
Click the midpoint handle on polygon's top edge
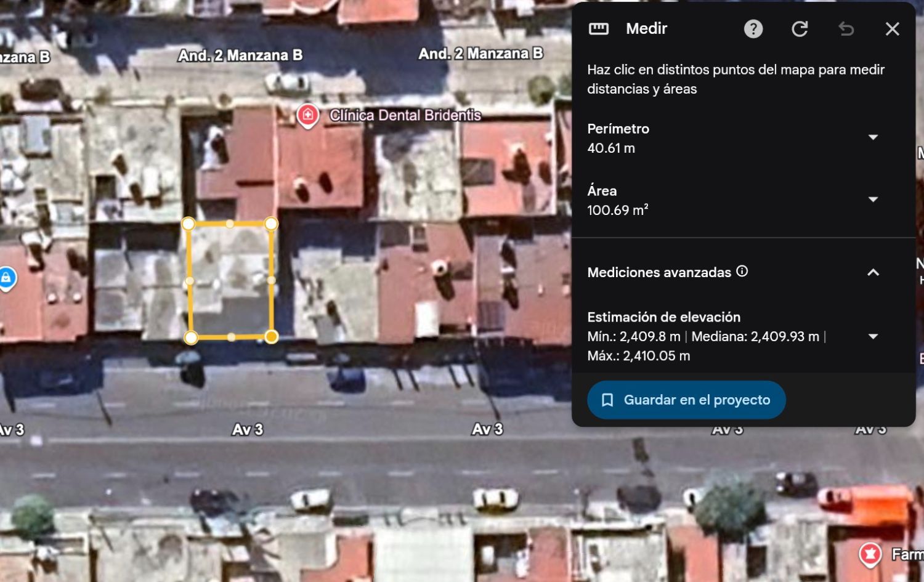(x=230, y=224)
